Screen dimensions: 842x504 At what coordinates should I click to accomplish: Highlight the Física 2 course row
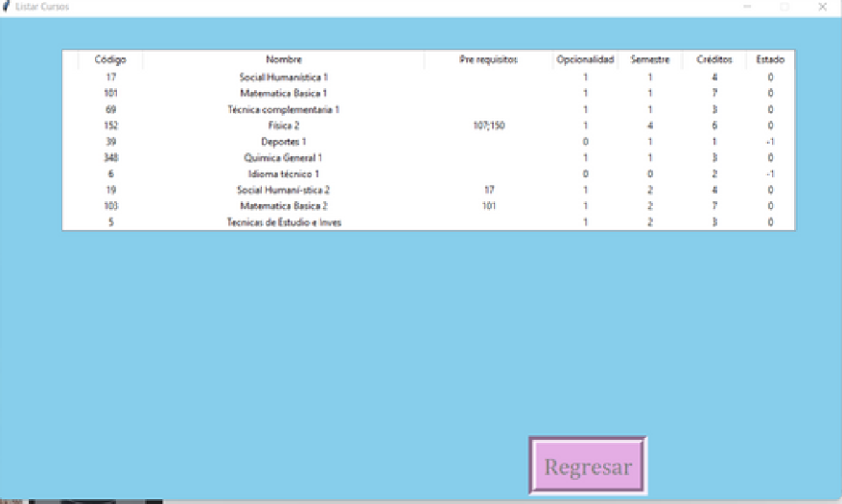(x=283, y=126)
